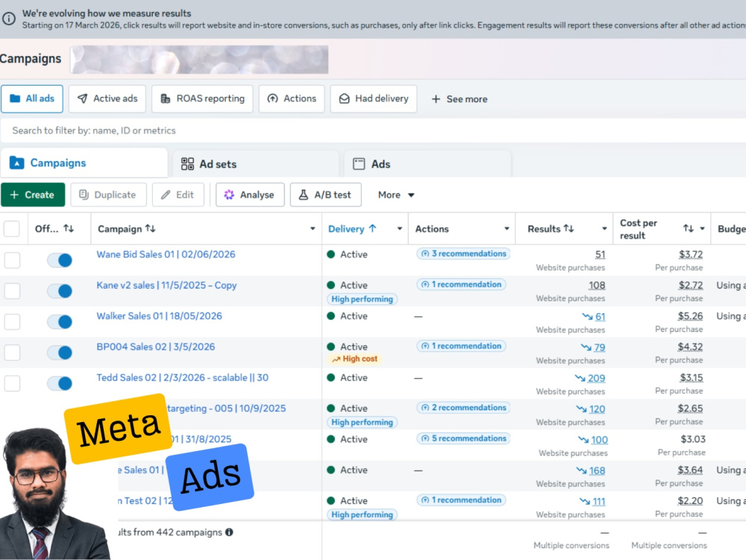Toggle off Kane v2 sales campaign
Viewport: 746px width, 560px height.
[x=60, y=291]
